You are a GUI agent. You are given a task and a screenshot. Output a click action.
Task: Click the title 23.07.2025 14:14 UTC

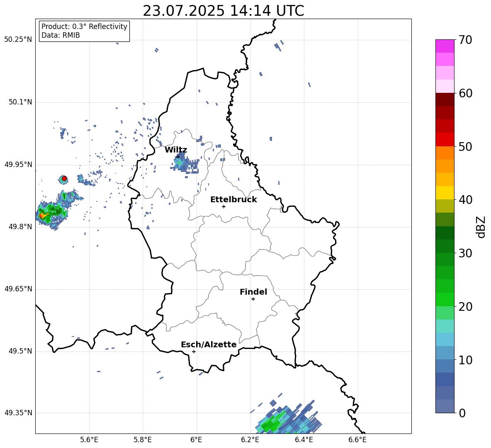point(224,11)
